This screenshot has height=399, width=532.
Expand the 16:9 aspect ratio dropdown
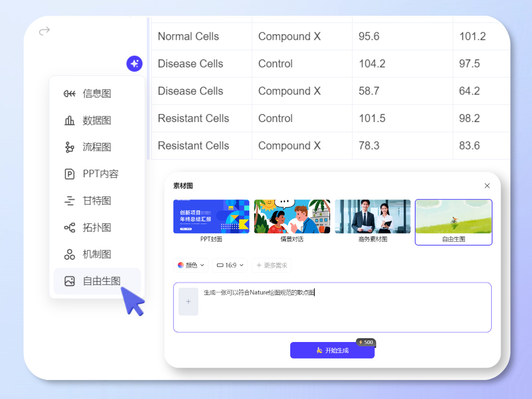tap(230, 265)
